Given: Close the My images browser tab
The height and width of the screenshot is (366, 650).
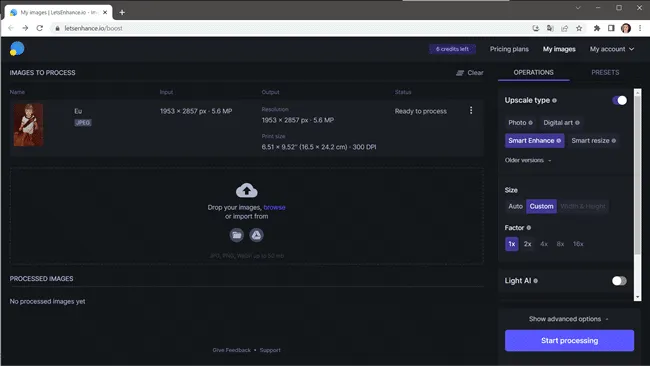Looking at the screenshot, I should (x=105, y=12).
